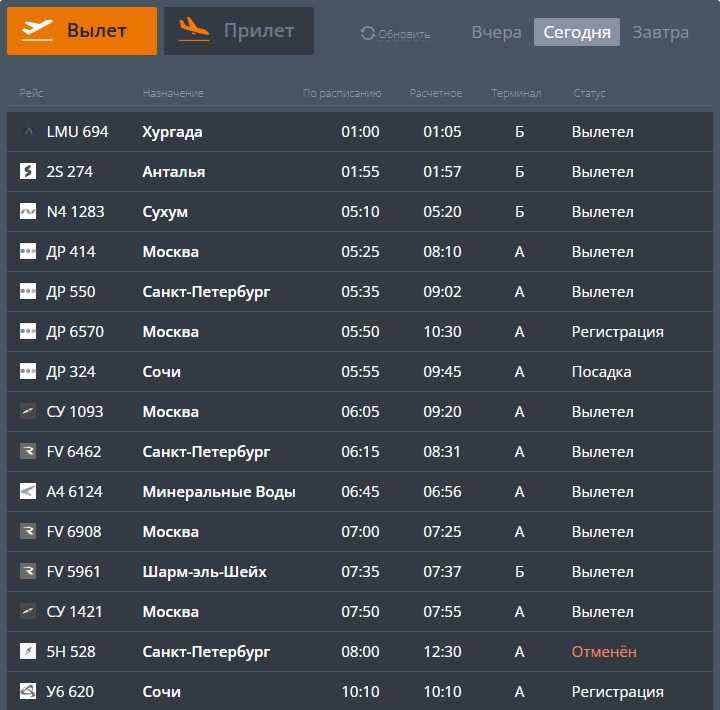Viewport: 720px width, 710px height.
Task: Click the По расписанию column header
Action: [342, 93]
